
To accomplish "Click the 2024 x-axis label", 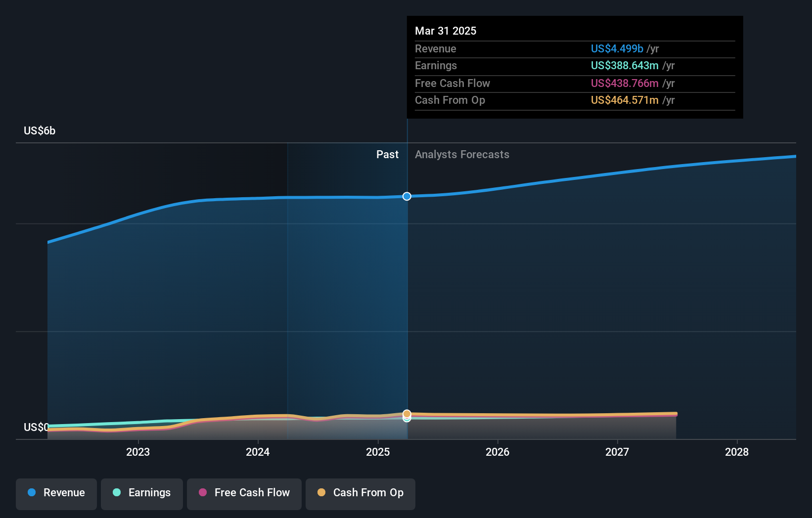I will click(x=258, y=452).
